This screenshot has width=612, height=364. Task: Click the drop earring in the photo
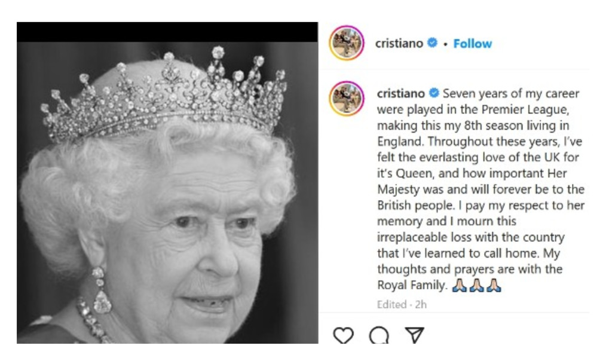coord(101,290)
